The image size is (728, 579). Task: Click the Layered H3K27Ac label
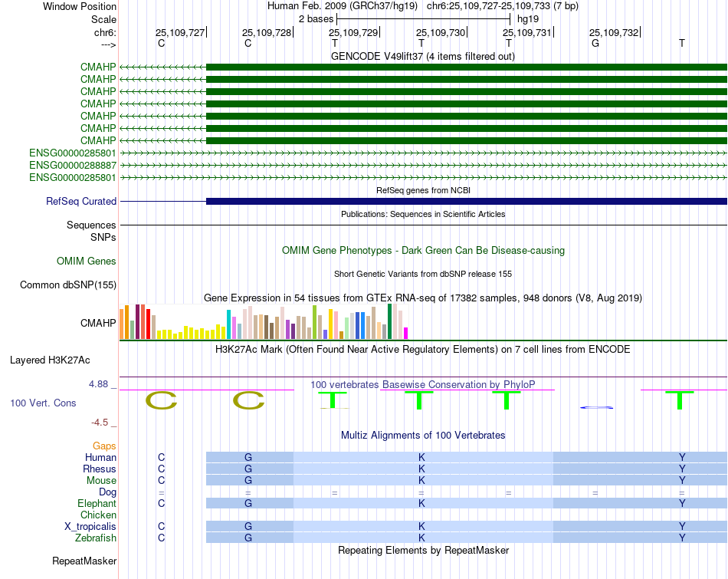click(50, 360)
